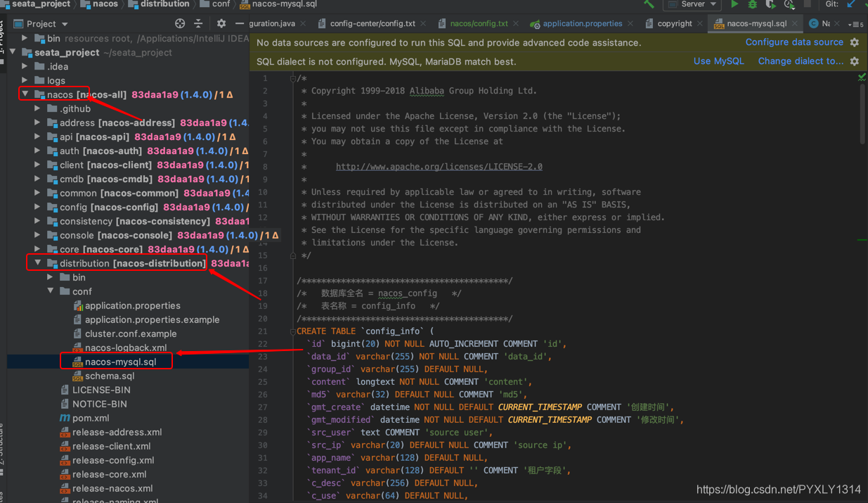Click the file icon of cluster.conf.example
Screen dimensions: 868x503
pos(77,333)
